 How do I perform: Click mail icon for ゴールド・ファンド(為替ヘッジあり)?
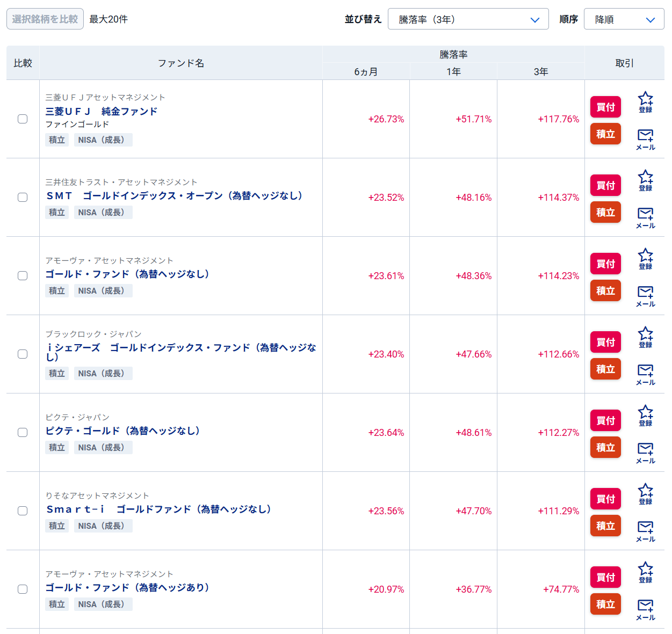point(645,610)
